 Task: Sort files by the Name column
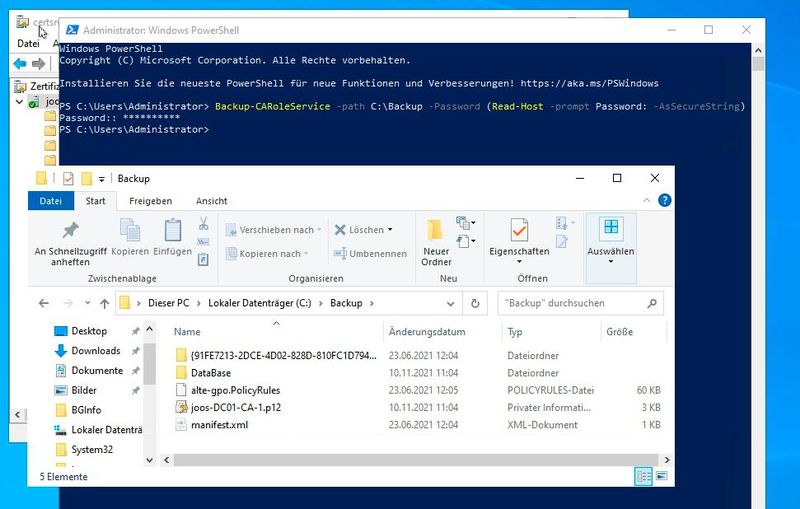tap(187, 332)
